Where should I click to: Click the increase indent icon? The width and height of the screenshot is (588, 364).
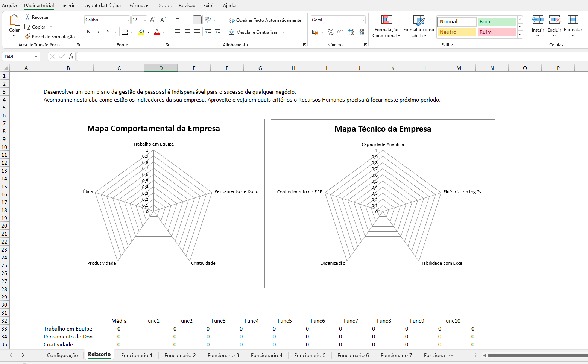pyautogui.click(x=217, y=32)
